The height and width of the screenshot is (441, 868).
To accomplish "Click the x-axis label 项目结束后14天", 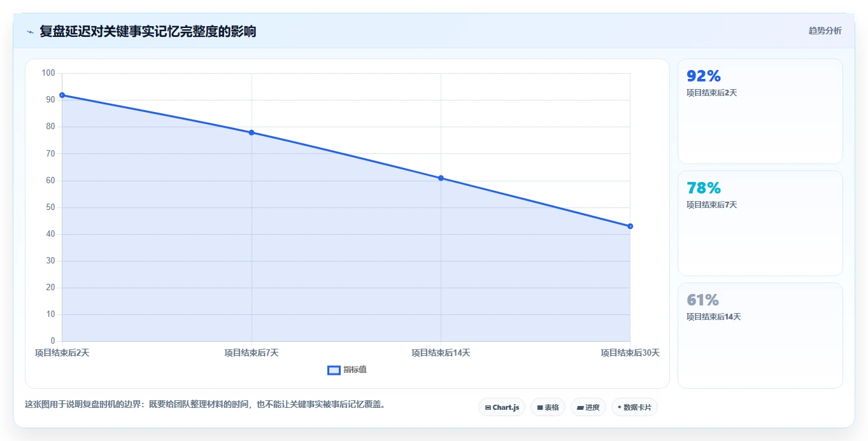I will [x=441, y=353].
